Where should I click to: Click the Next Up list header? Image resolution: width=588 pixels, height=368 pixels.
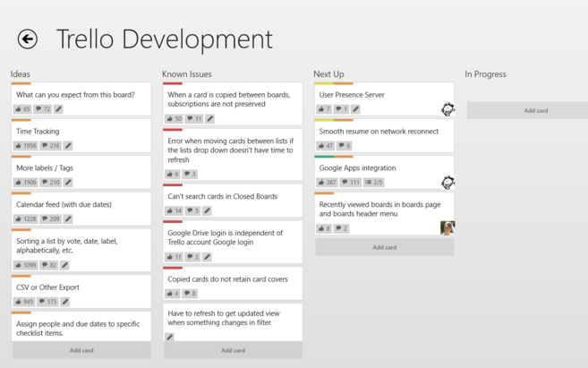tap(328, 74)
